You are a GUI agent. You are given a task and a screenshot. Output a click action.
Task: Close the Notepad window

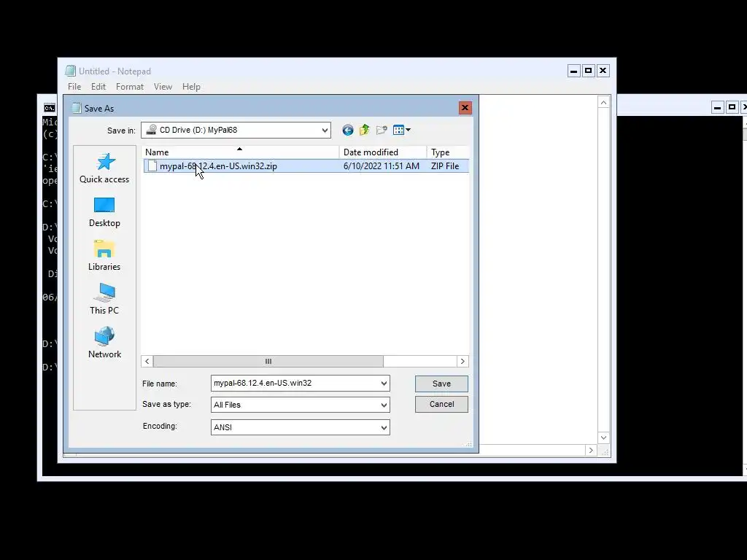click(603, 71)
